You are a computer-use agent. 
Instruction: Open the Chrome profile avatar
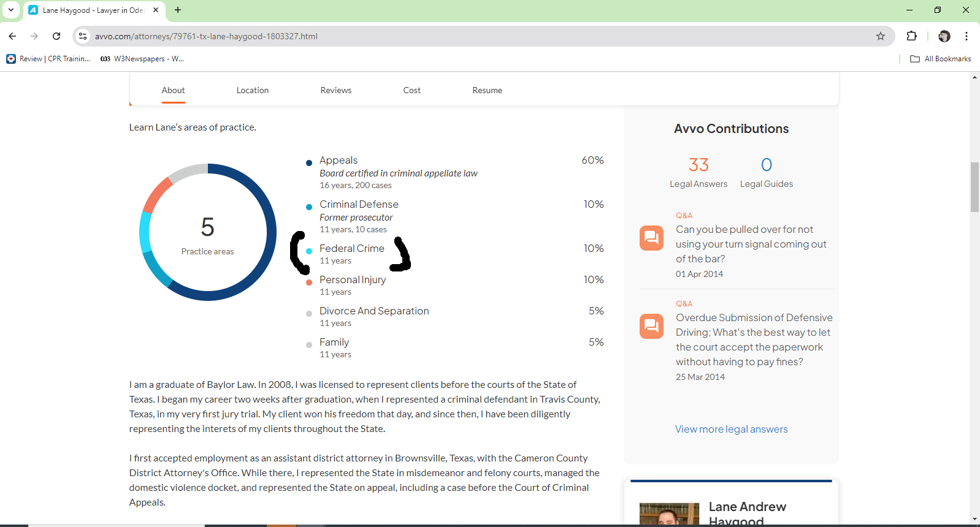pos(944,36)
